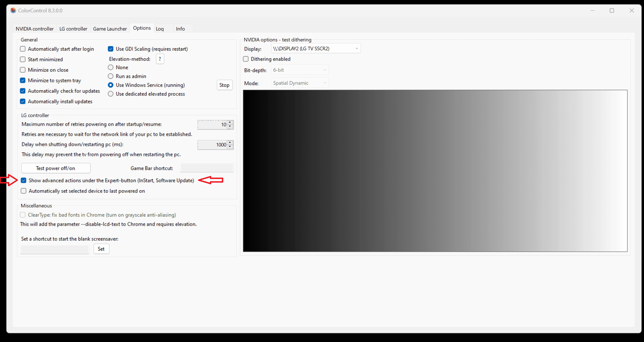Click the Stop button for Windows Service
Screen dimensions: 644x342
pyautogui.click(x=224, y=85)
